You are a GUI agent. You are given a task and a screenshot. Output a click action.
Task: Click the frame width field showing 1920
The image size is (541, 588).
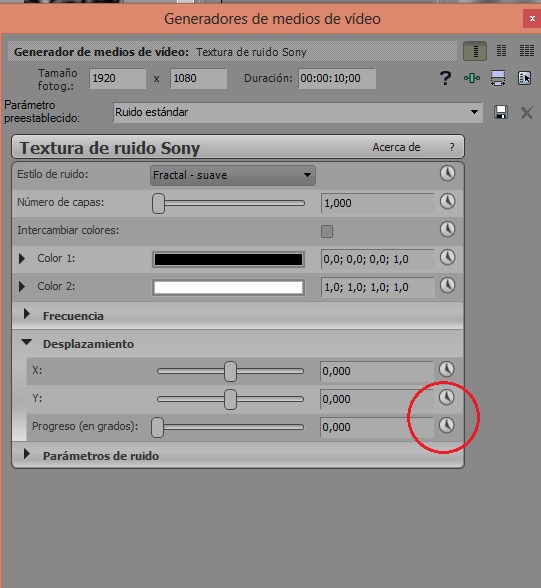point(117,78)
